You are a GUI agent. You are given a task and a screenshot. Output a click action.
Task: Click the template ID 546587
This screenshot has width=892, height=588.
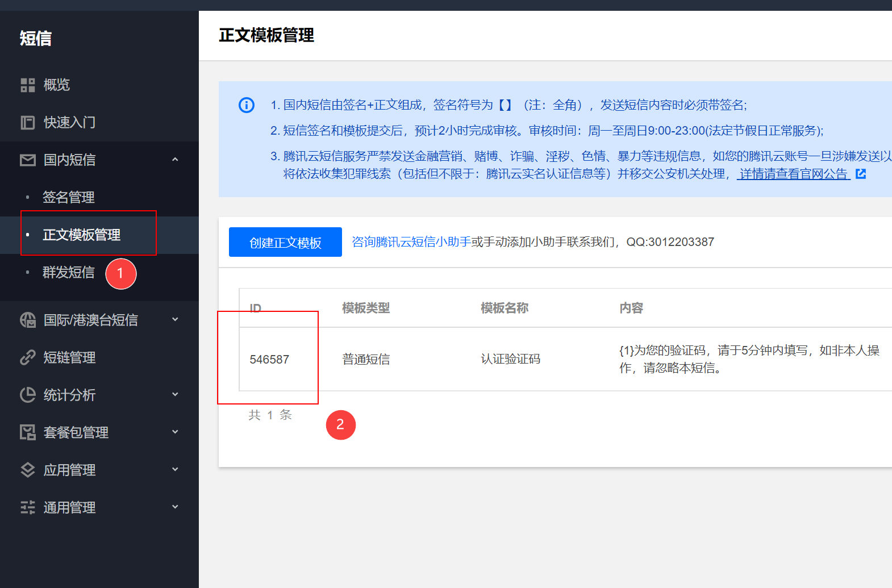269,360
